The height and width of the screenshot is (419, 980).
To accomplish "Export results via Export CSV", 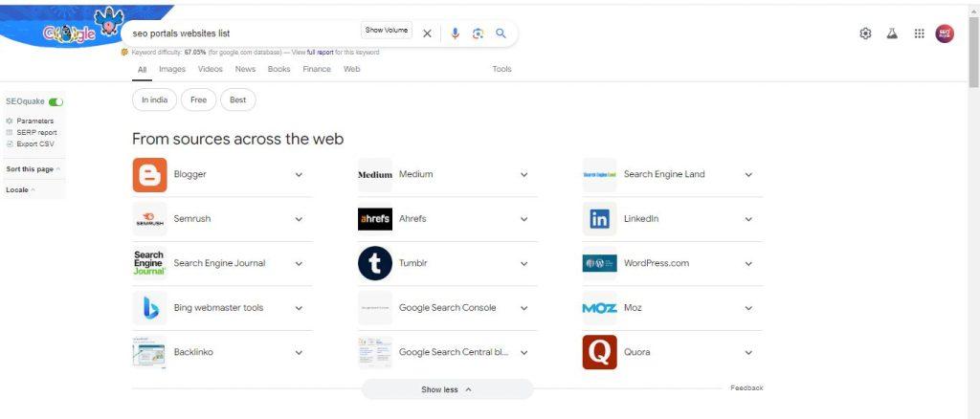I will click(x=35, y=144).
